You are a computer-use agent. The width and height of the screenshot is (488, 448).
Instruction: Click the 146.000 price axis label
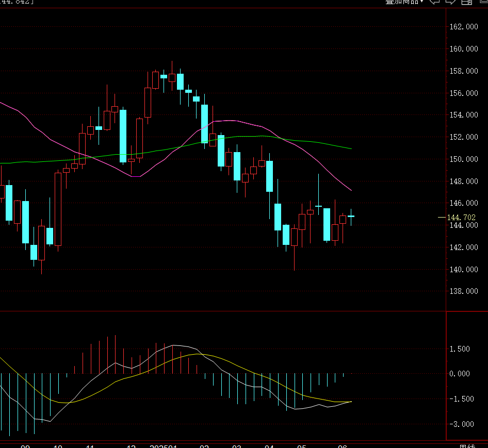(464, 203)
